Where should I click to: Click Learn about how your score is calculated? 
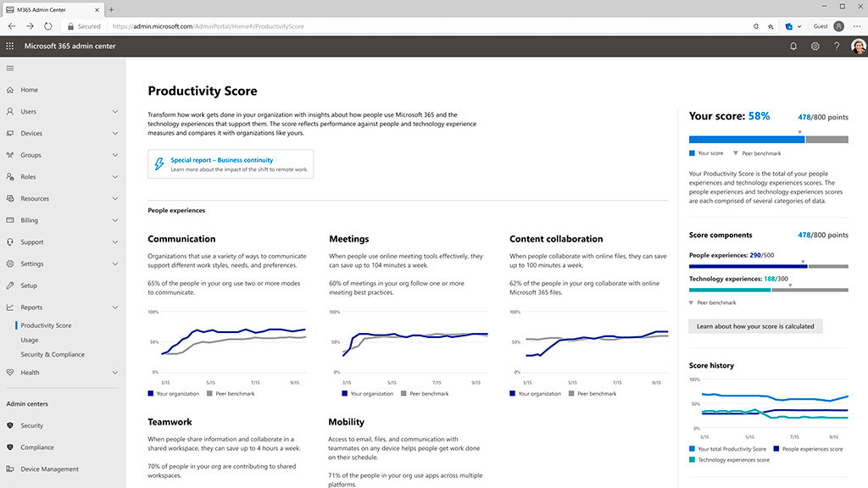(755, 326)
